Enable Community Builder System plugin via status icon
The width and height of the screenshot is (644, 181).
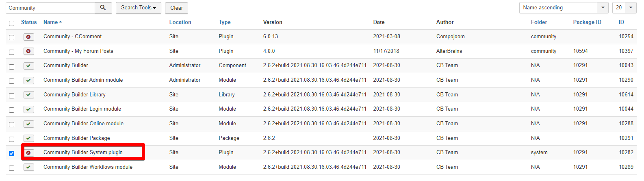point(28,153)
